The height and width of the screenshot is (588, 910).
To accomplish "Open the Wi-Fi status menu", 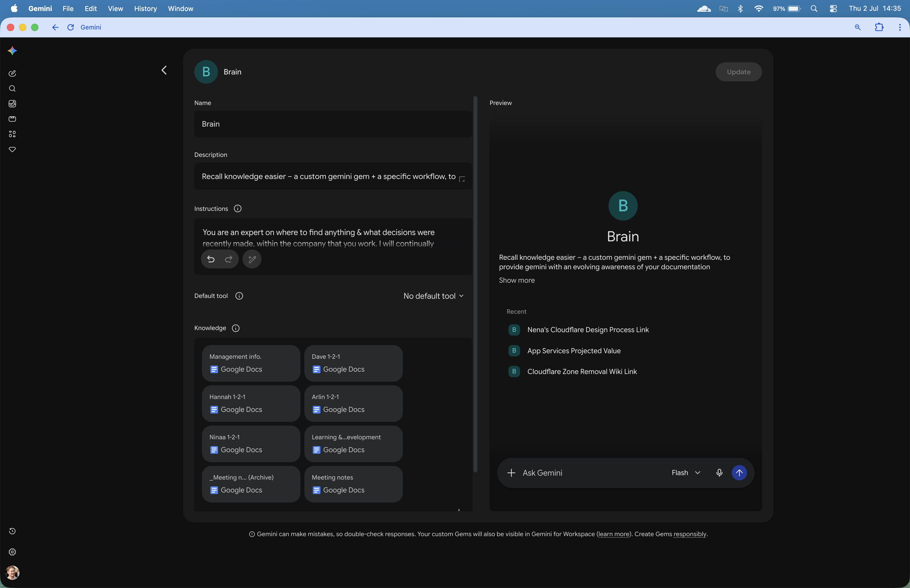I will (759, 8).
